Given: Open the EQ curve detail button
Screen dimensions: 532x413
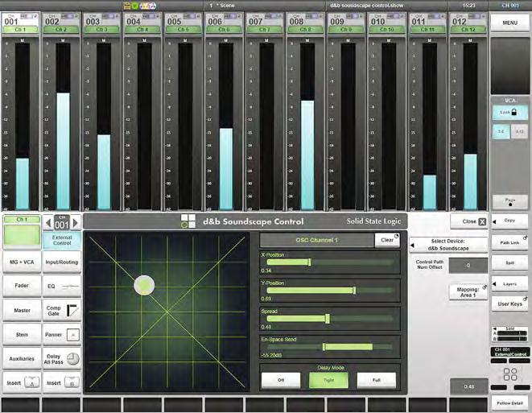Looking at the screenshot, I should point(62,286).
